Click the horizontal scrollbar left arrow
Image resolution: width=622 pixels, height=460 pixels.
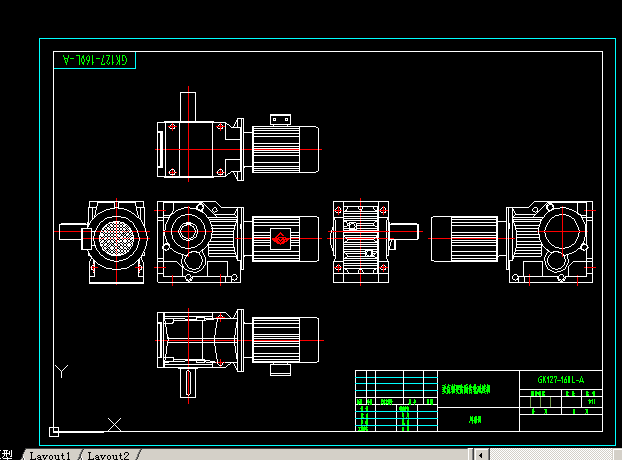coord(481,455)
